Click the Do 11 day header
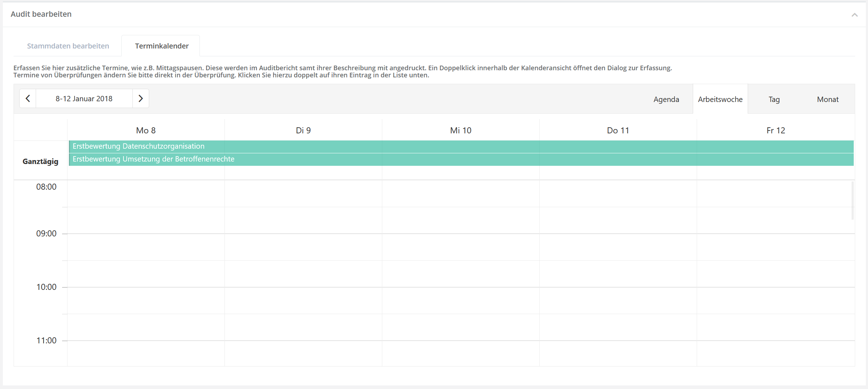Screen dimensions: 868x389 click(618, 130)
